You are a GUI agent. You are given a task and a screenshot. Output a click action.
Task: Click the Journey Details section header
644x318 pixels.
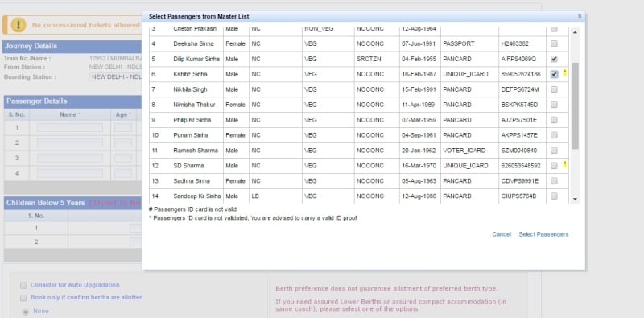click(x=72, y=47)
